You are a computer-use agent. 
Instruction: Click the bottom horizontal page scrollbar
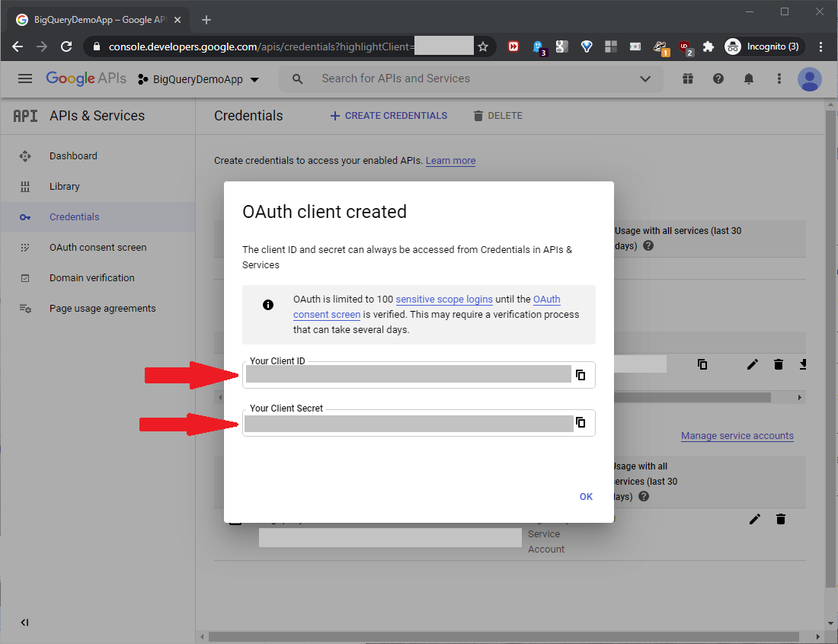pos(504,637)
